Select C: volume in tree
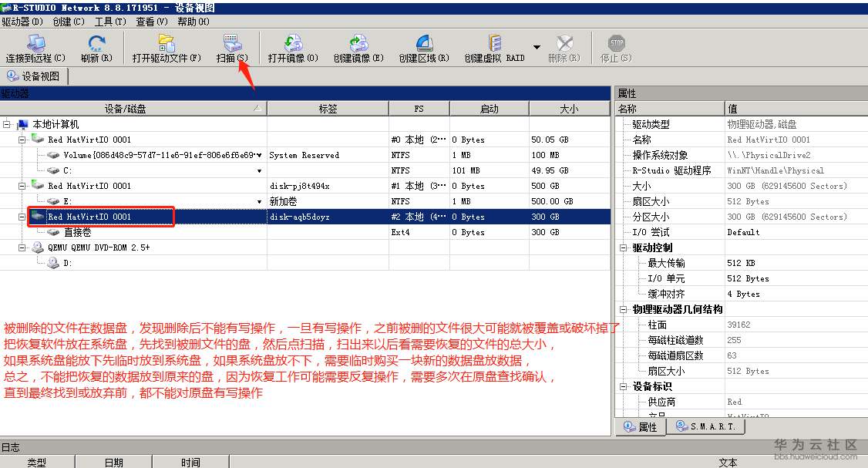Image resolution: width=868 pixels, height=468 pixels. click(x=67, y=170)
